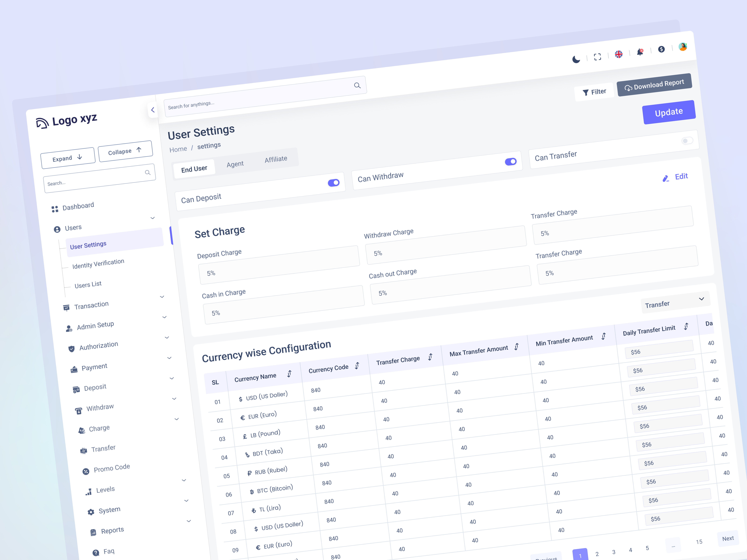747x560 pixels.
Task: Switch to Agent tab
Action: pyautogui.click(x=235, y=164)
